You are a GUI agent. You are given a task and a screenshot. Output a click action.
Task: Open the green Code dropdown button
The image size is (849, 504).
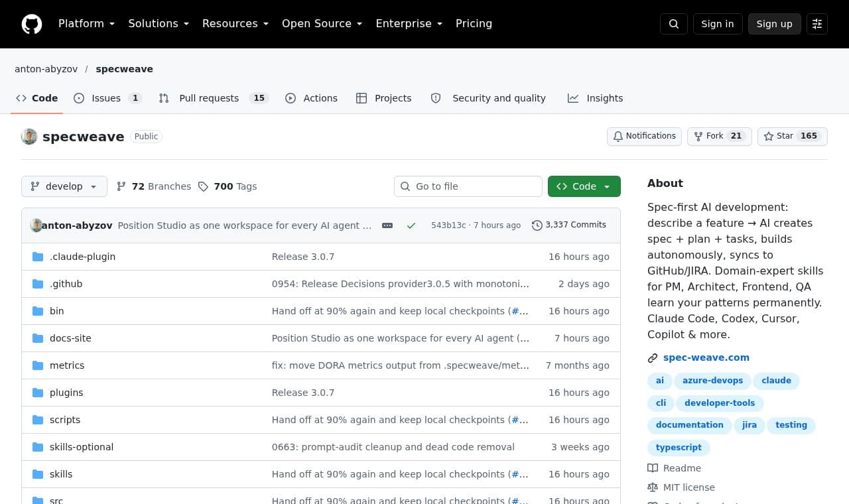coord(584,186)
